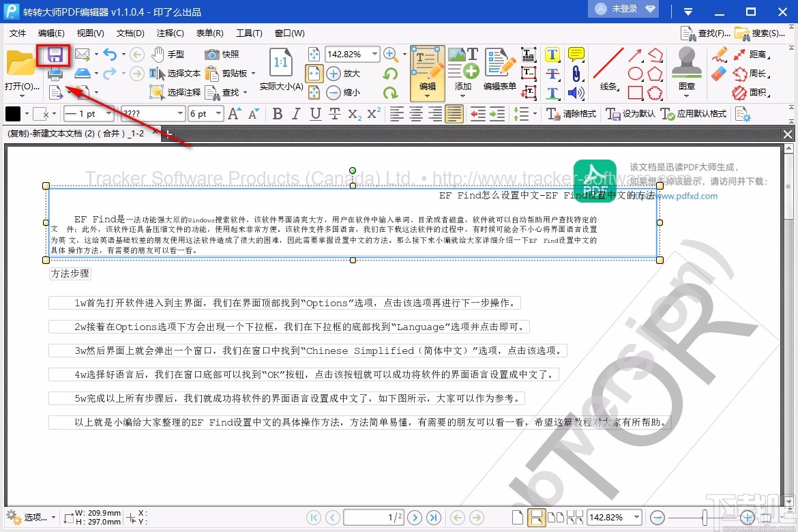Viewport: 798px width, 532px height.
Task: Open the black fill color swatch
Action: point(13,114)
